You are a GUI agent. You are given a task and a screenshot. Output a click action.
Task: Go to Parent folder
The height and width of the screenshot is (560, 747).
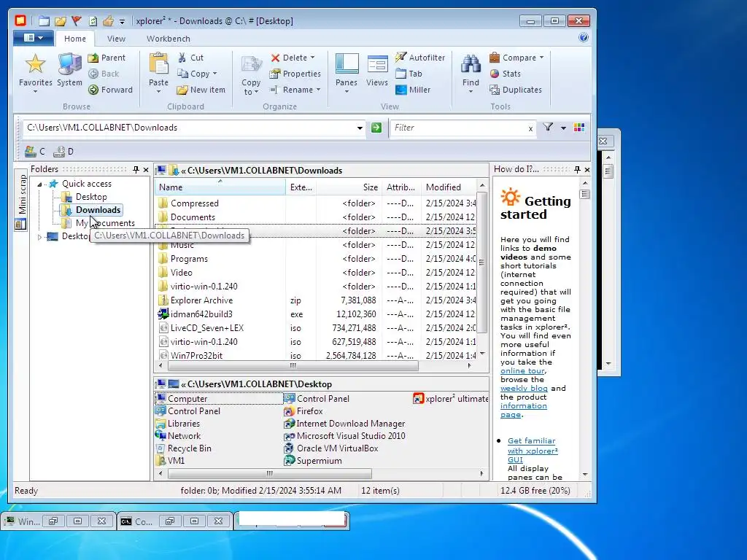tap(107, 58)
